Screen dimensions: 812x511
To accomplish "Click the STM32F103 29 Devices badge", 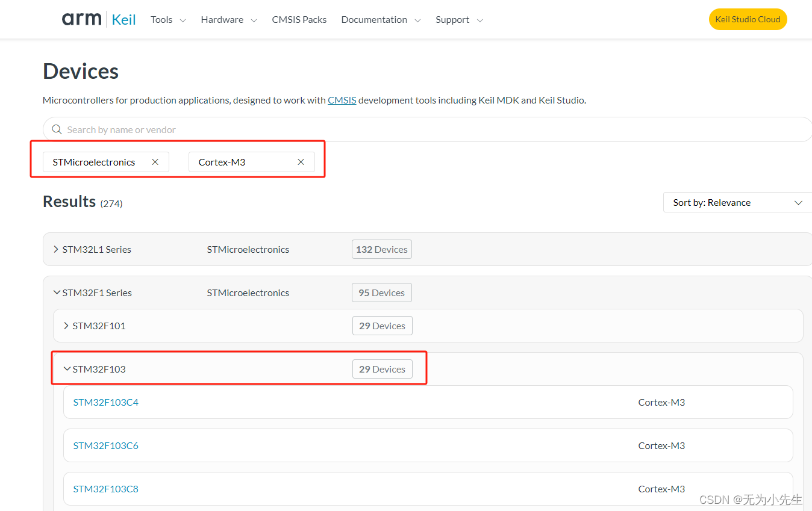I will tap(383, 369).
